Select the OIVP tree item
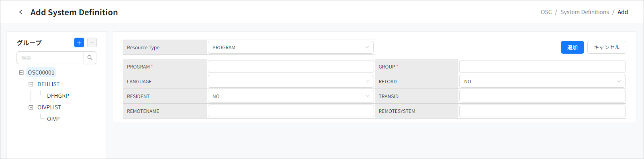 (x=53, y=119)
